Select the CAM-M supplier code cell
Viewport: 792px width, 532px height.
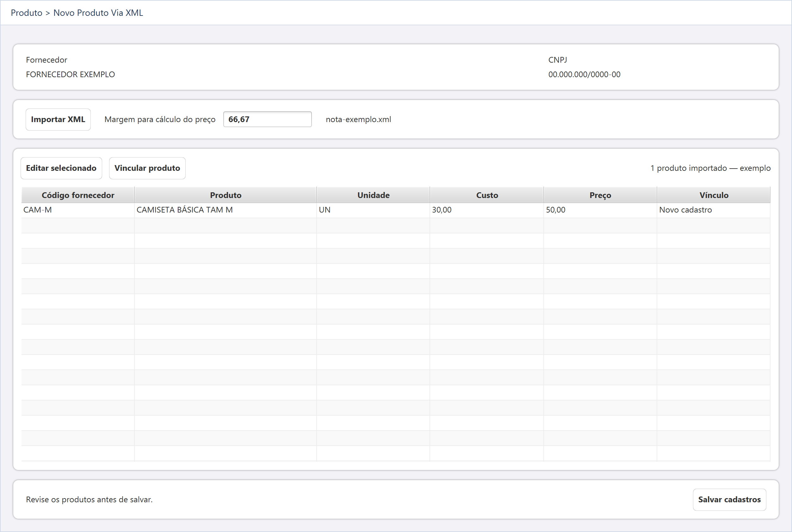click(x=78, y=210)
